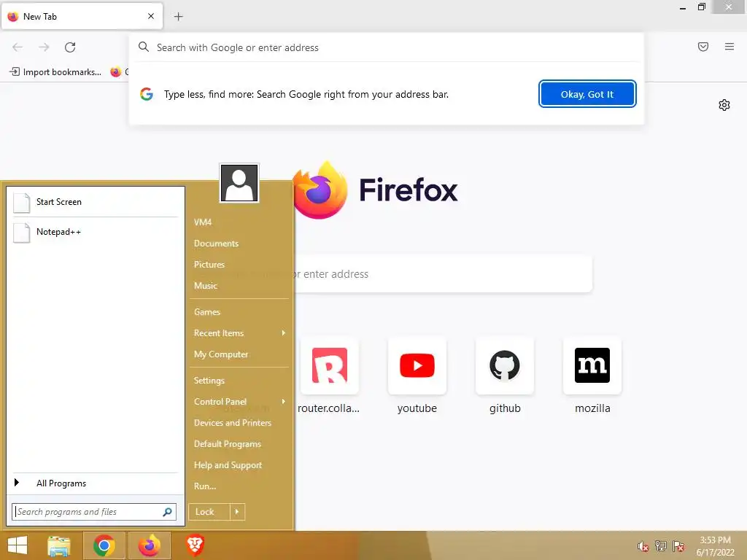Click the Firefox forward arrow button
This screenshot has height=560, width=747.
coord(44,47)
